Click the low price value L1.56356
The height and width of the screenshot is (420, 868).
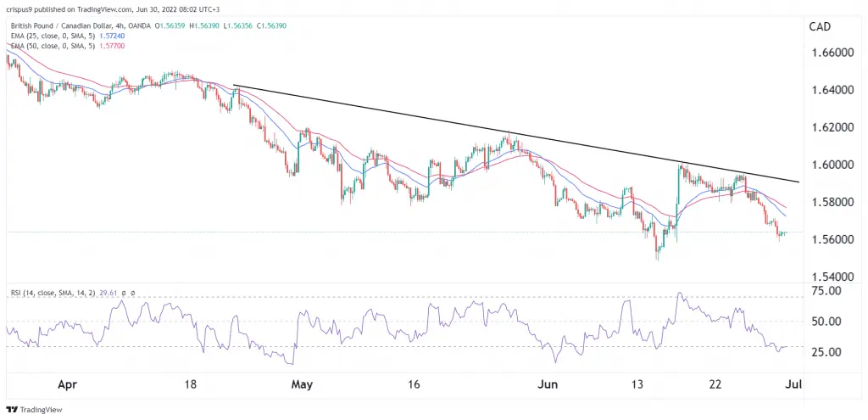238,25
